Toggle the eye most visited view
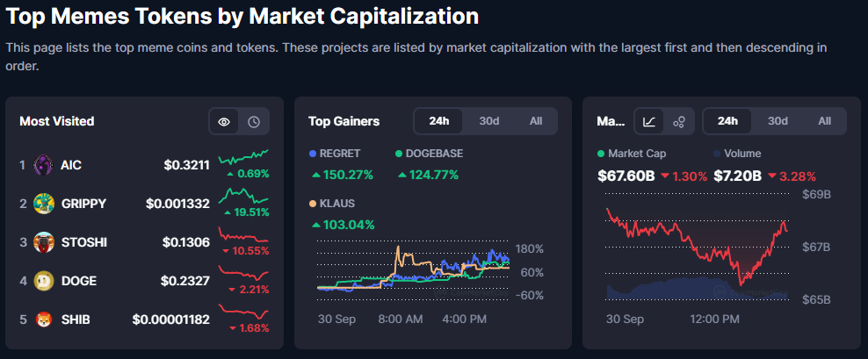868x359 pixels. 224,121
